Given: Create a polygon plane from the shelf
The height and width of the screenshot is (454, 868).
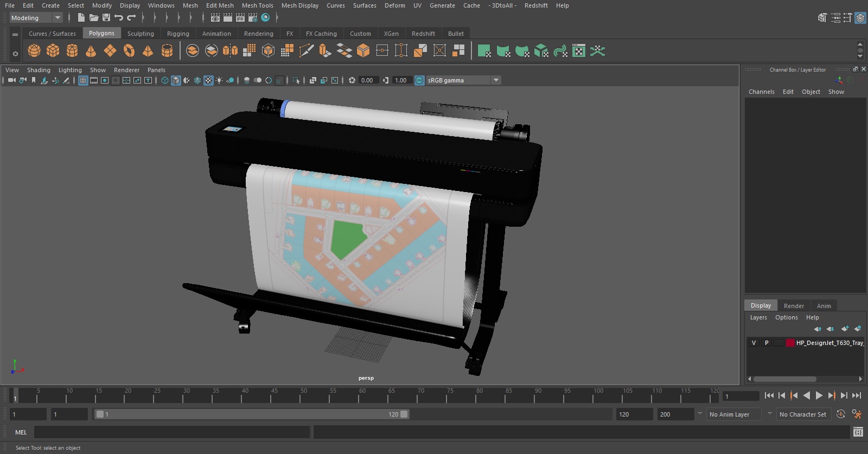Looking at the screenshot, I should (110, 51).
